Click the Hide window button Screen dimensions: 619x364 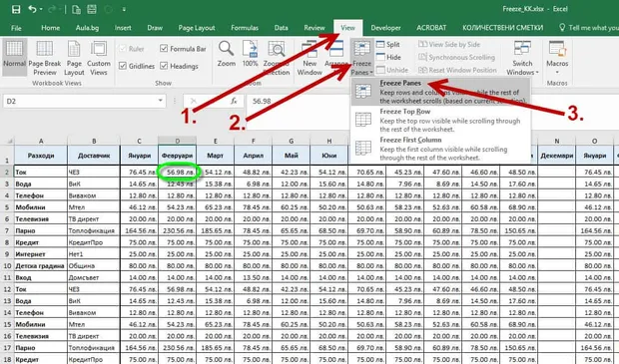[x=388, y=57]
